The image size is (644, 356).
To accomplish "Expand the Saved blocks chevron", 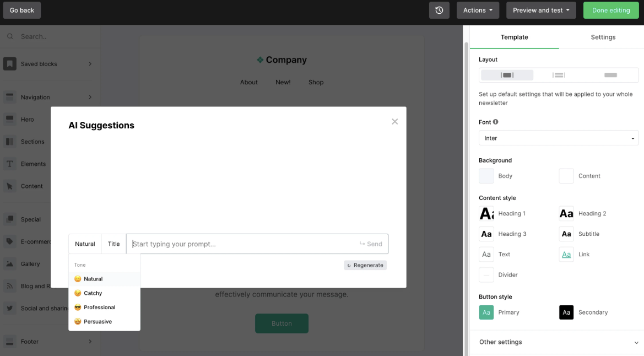I will [90, 64].
